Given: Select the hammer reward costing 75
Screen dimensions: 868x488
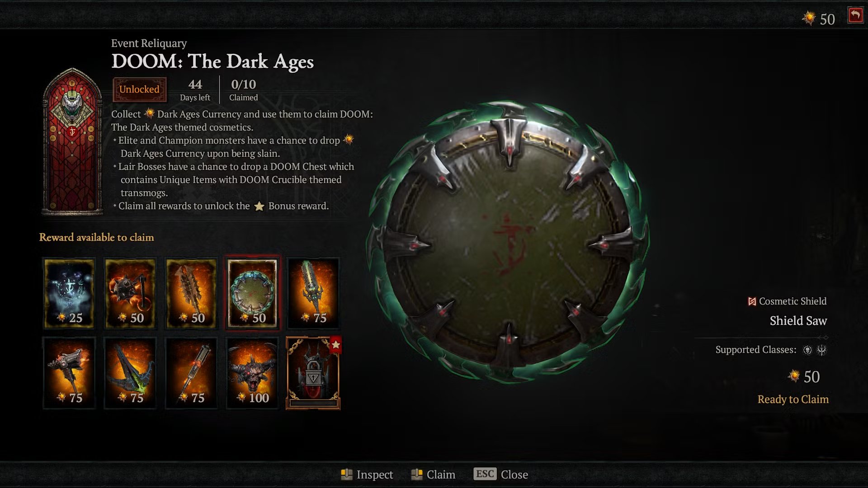Looking at the screenshot, I should [x=69, y=373].
